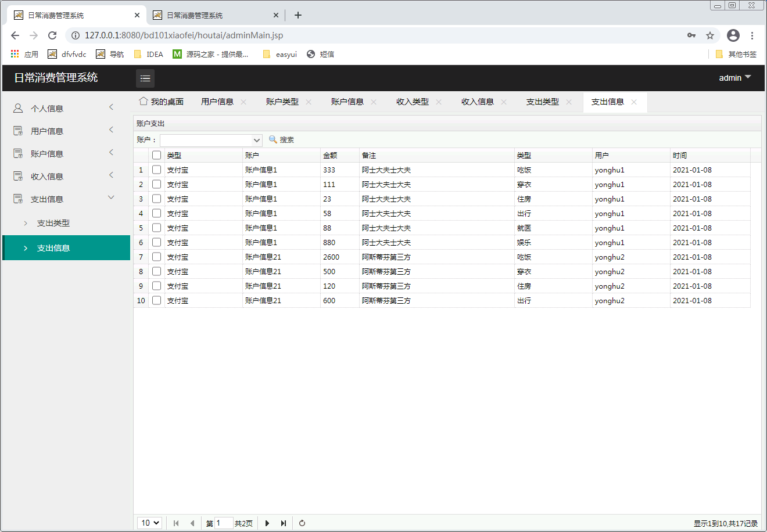
Task: Open the IDEA bookmark folder
Action: click(x=148, y=54)
